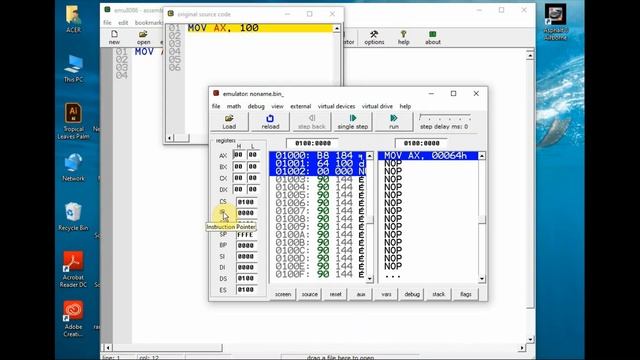Image resolution: width=640 pixels, height=360 pixels.
Task: Open Asphalt 8 Airborne desktop shortcut
Action: pos(556,22)
